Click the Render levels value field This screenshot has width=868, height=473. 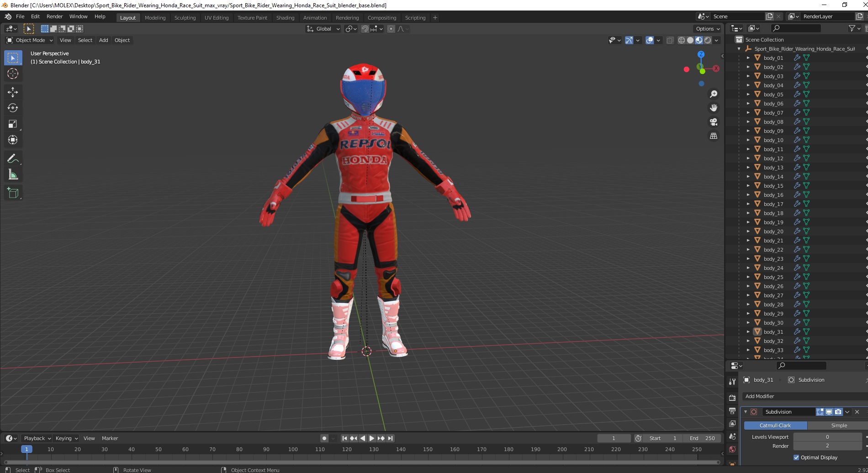[827, 446]
